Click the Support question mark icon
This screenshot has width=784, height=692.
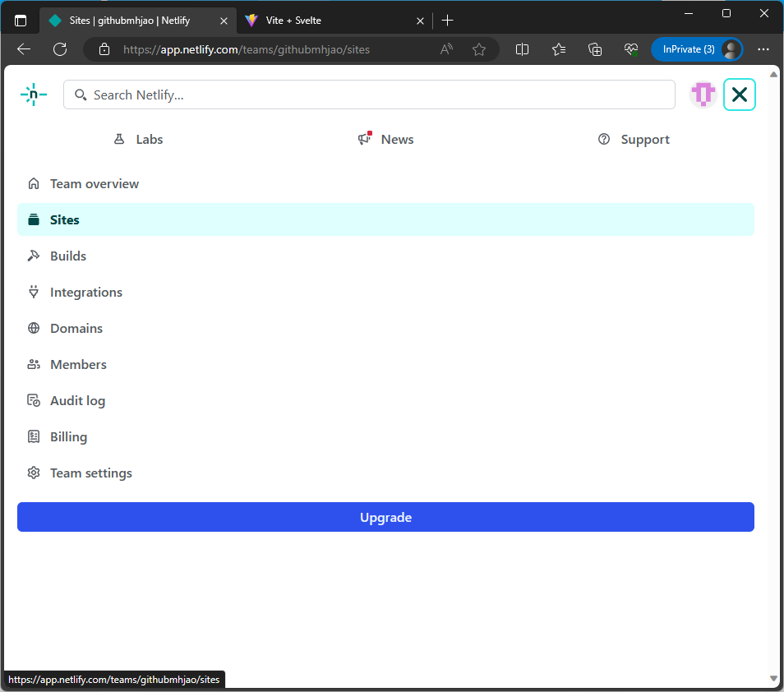[603, 139]
